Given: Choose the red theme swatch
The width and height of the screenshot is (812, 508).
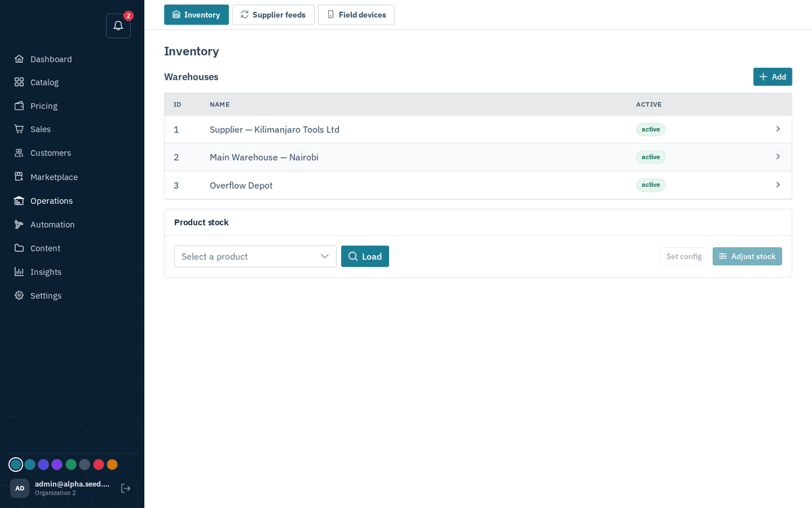Looking at the screenshot, I should pos(99,465).
